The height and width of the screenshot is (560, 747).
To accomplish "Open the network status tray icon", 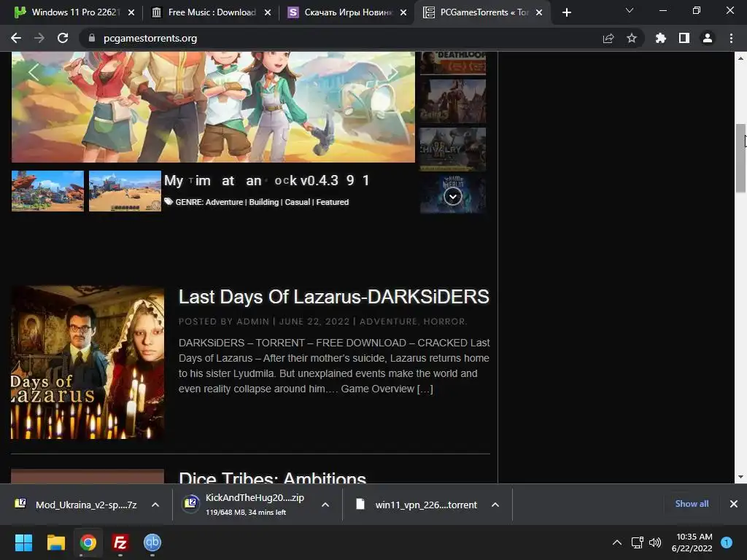I will click(x=637, y=542).
